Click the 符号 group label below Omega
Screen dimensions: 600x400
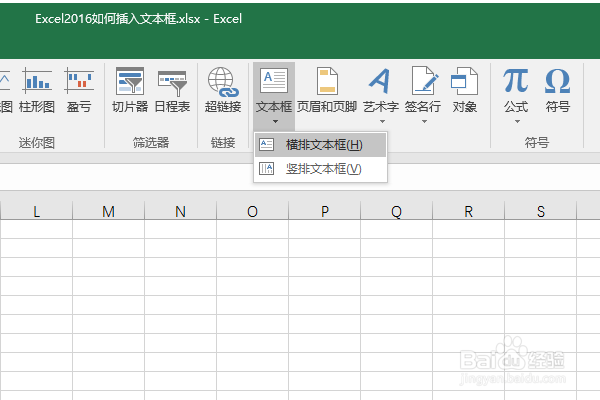(x=536, y=143)
